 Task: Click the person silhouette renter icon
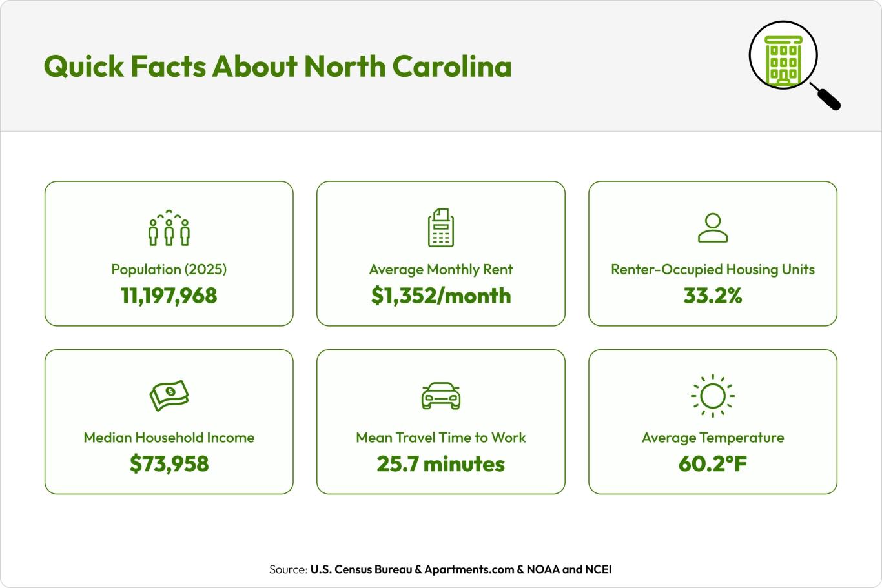point(713,228)
